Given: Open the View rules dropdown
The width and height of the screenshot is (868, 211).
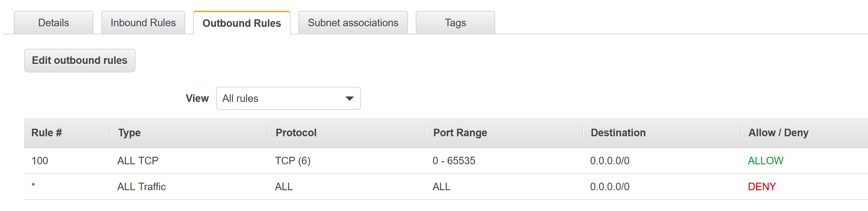Looking at the screenshot, I should point(288,98).
